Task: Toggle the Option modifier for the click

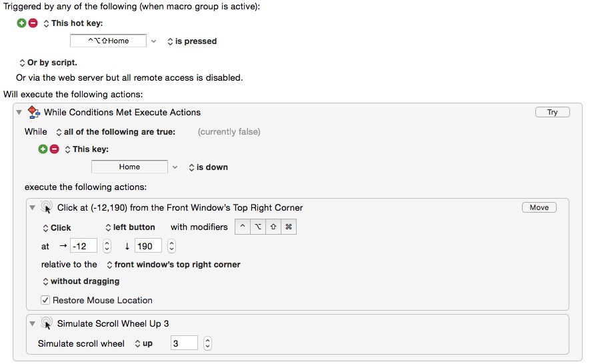Action: [x=258, y=227]
